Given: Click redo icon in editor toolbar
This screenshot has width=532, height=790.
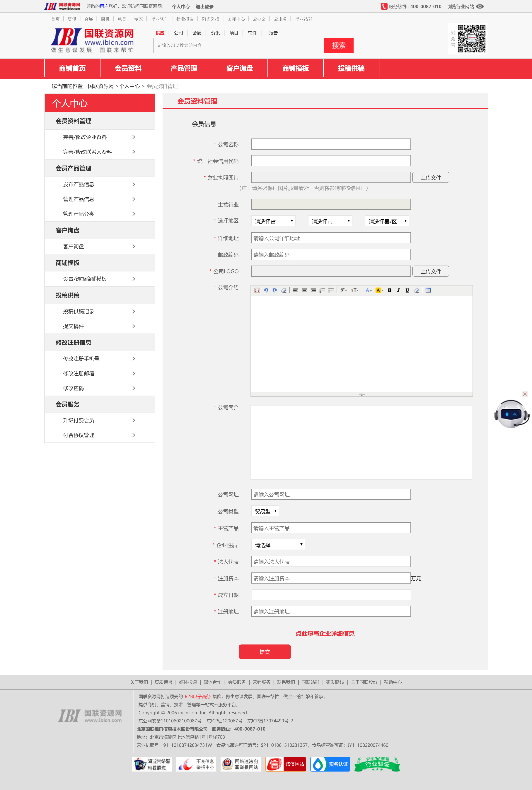Looking at the screenshot, I should 275,290.
